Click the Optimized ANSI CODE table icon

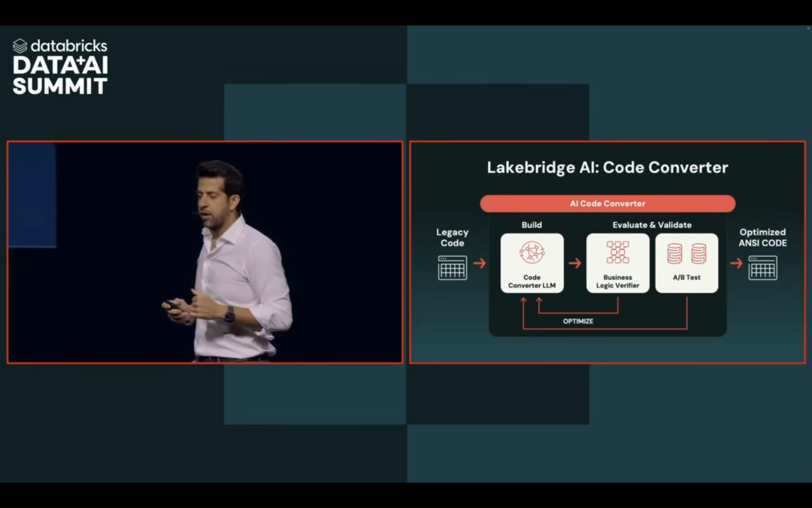point(762,267)
